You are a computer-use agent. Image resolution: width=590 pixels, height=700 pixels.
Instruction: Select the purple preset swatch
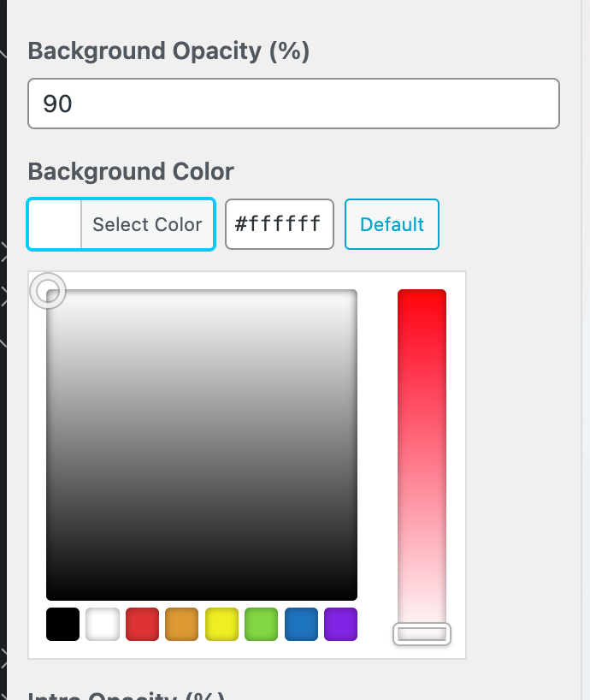point(340,624)
